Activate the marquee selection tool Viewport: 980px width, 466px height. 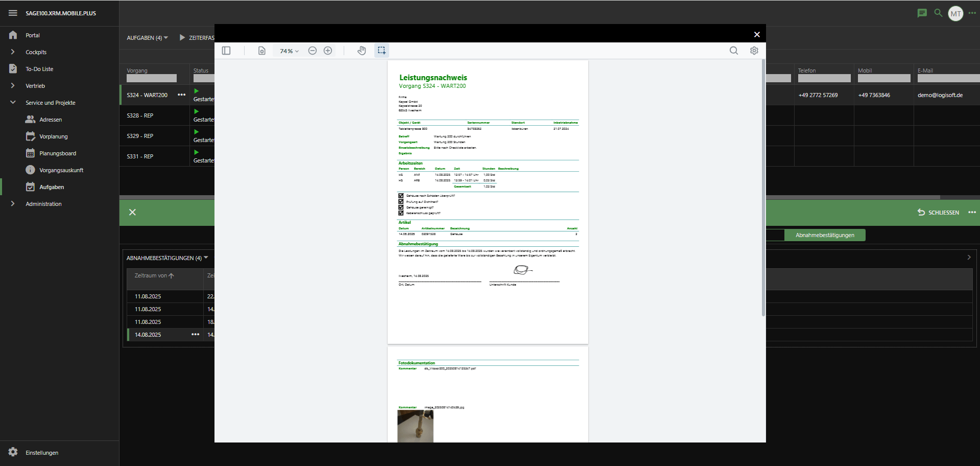[381, 51]
